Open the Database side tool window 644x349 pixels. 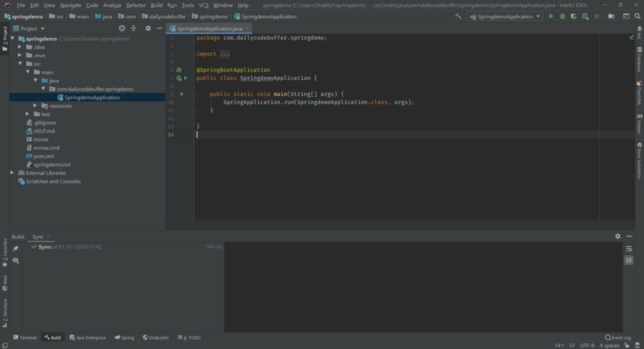pos(640,60)
